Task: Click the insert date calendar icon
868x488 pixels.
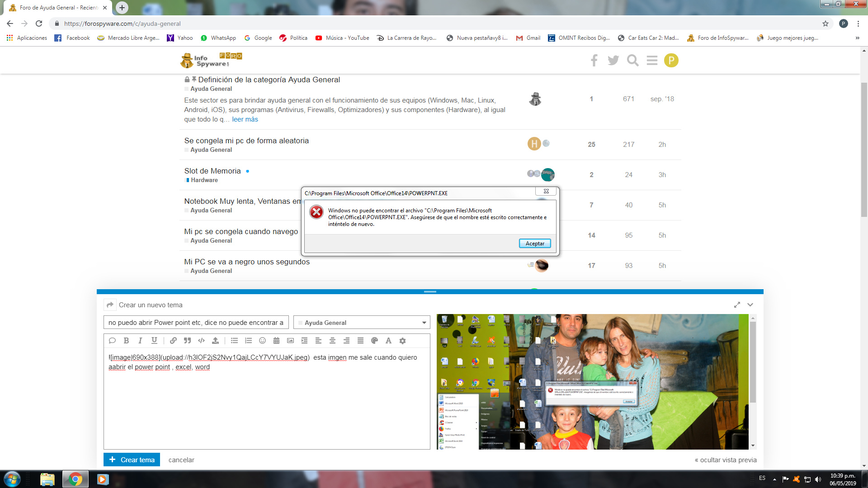Action: [276, 341]
